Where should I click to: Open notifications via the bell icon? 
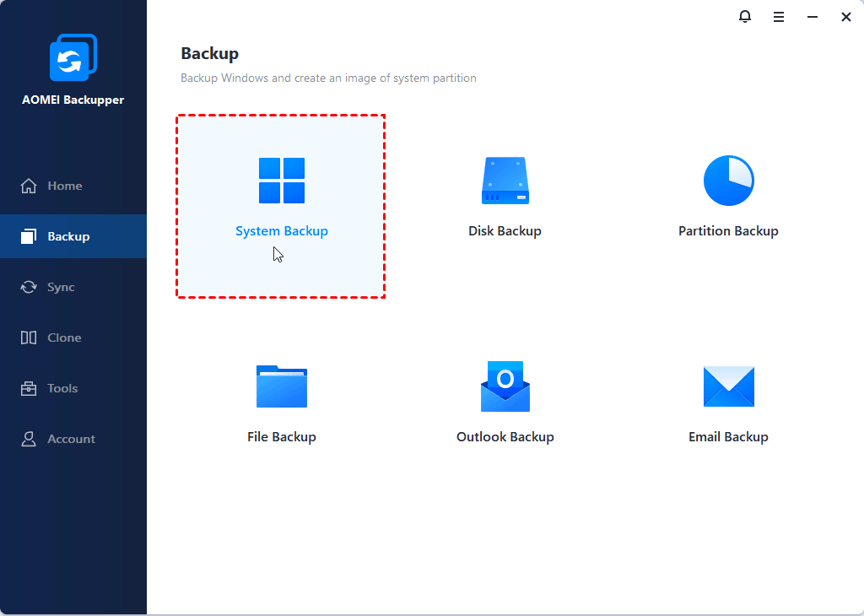[x=745, y=17]
